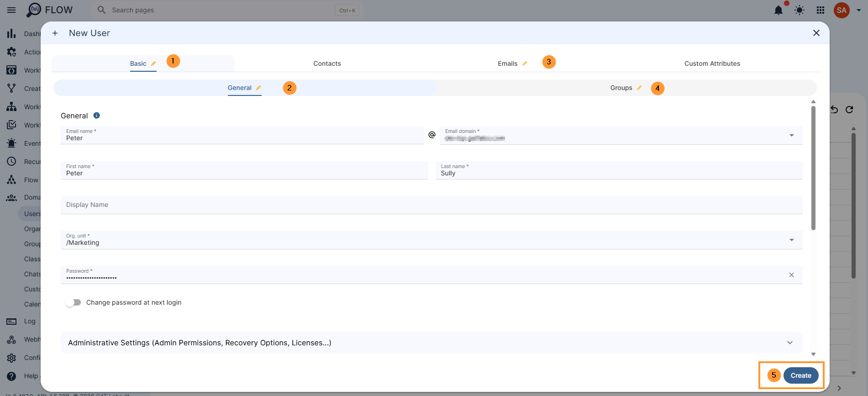868x396 pixels.
Task: Open the Actions sidebar icon
Action: pos(11,52)
